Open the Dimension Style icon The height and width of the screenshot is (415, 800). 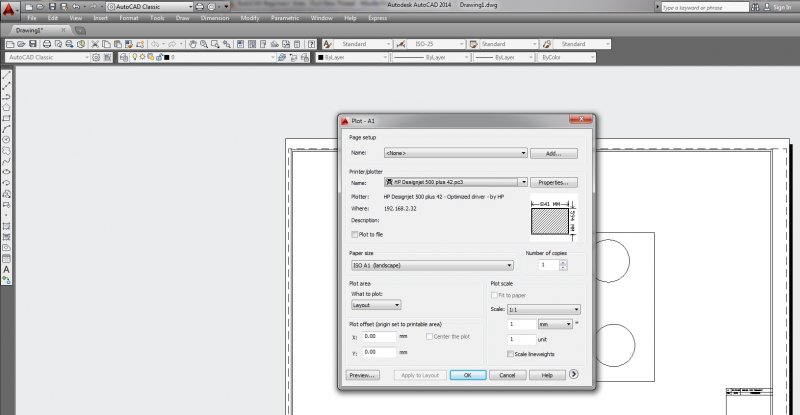pyautogui.click(x=401, y=44)
